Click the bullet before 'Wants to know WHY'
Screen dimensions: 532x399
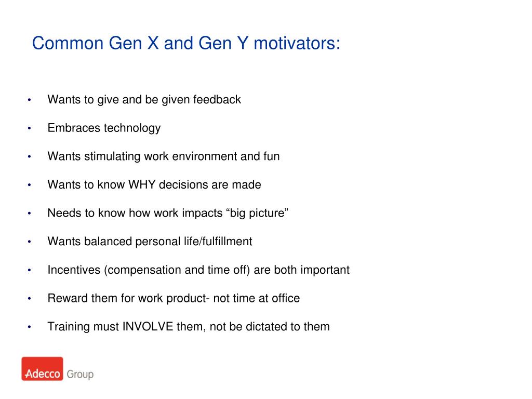click(30, 185)
